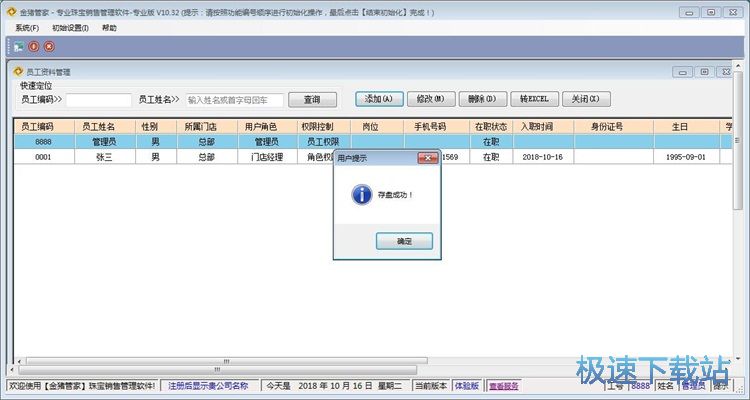This screenshot has width=750, height=400.
Task: Click the red X toolbar icon
Action: coord(49,46)
